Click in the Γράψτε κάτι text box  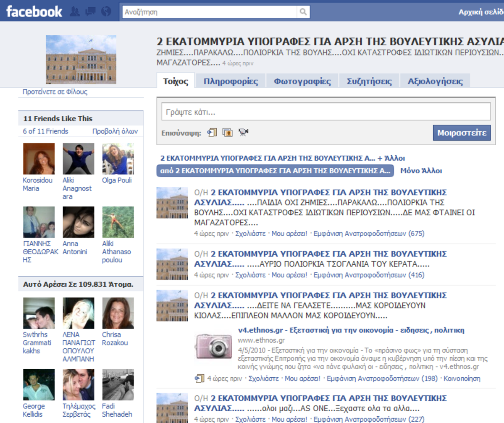[326, 112]
